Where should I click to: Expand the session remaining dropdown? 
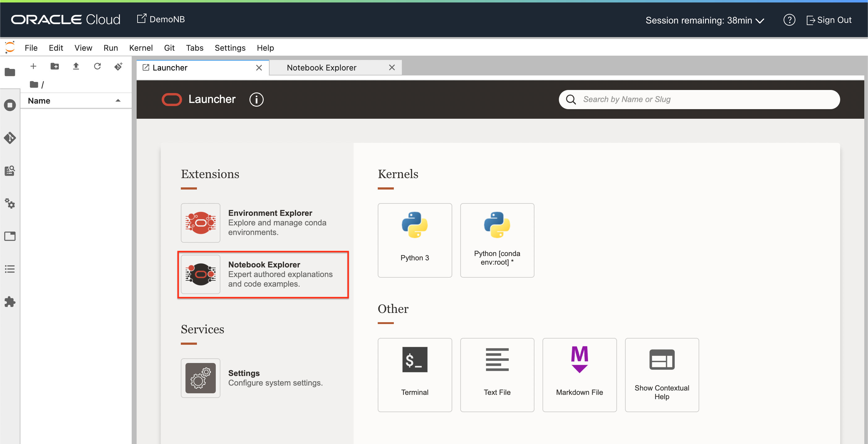click(762, 19)
